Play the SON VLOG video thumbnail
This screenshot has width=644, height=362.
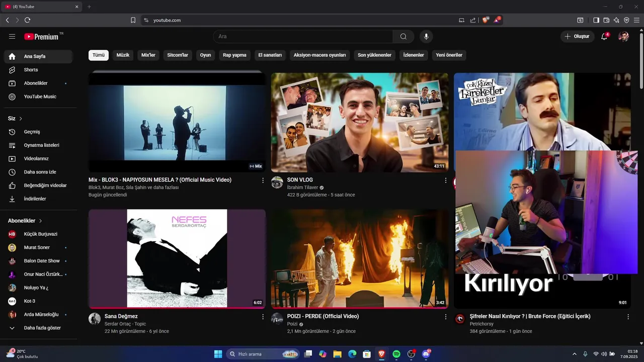360,122
